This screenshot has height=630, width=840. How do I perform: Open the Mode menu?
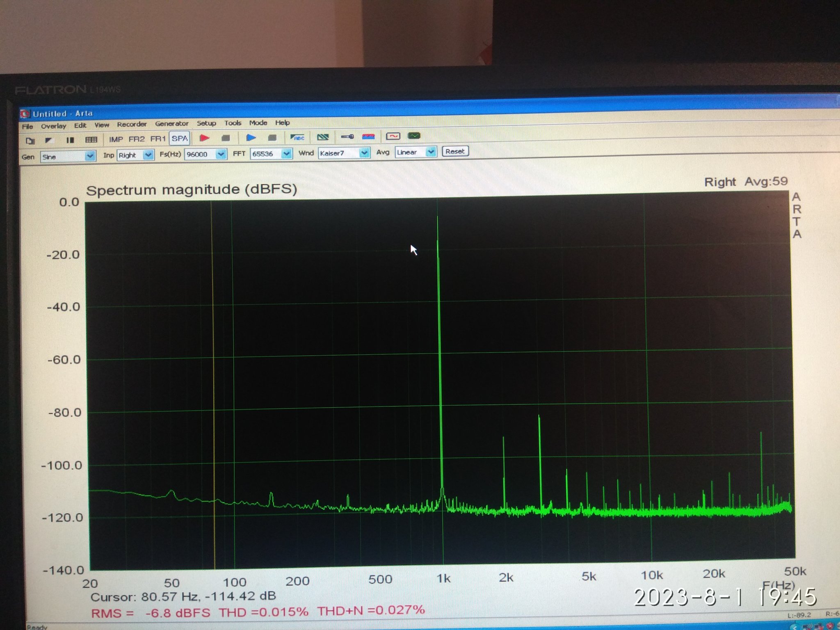click(258, 123)
